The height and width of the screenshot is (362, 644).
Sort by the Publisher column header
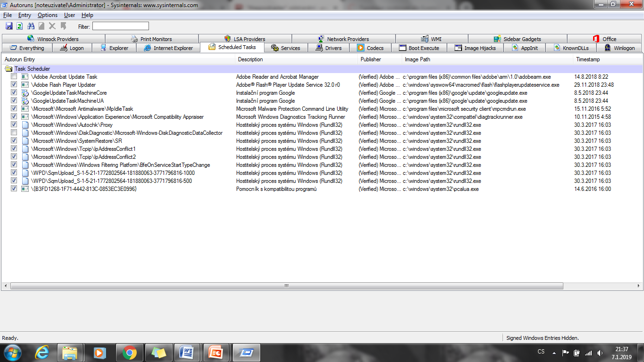(x=380, y=59)
